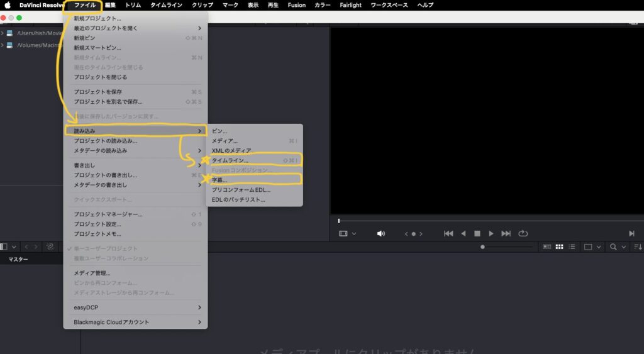Expand 書き出し submenu
The height and width of the screenshot is (354, 644).
(136, 165)
